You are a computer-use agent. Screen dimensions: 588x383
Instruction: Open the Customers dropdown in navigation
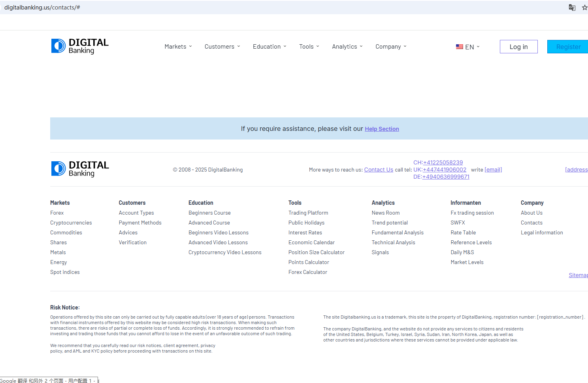click(x=222, y=47)
